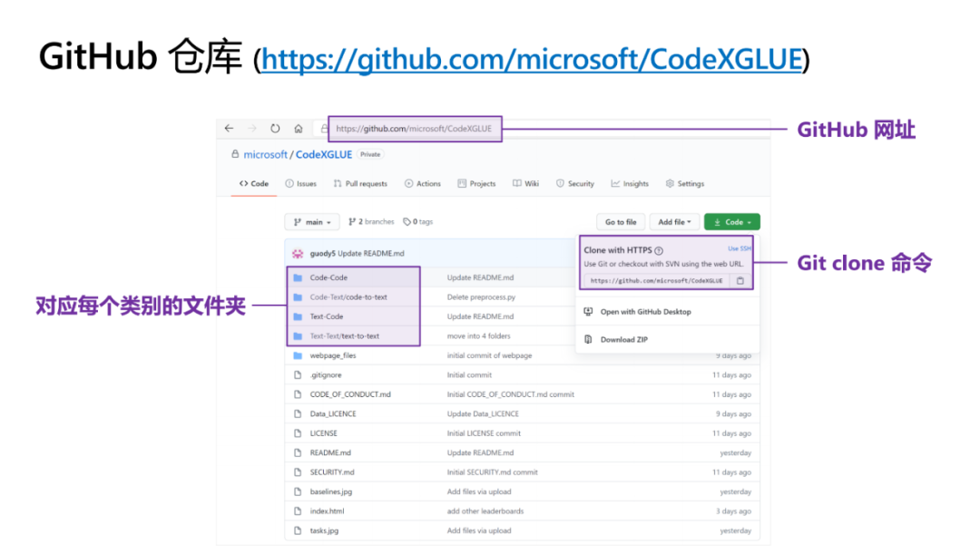Open the CodeXGLUE GitHub link in slide title
Image resolution: width=980 pixels, height=554 pixels.
point(531,59)
